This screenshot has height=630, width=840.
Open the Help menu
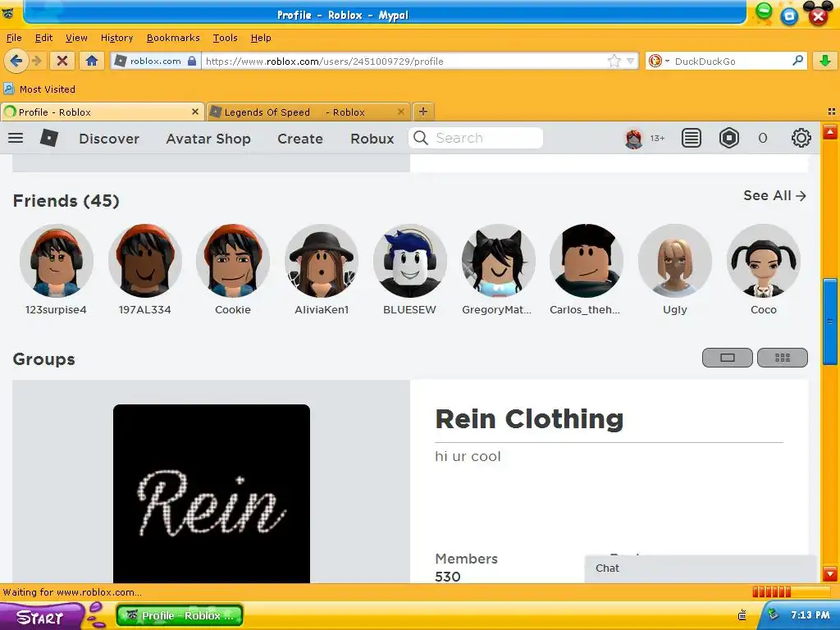[x=261, y=38]
